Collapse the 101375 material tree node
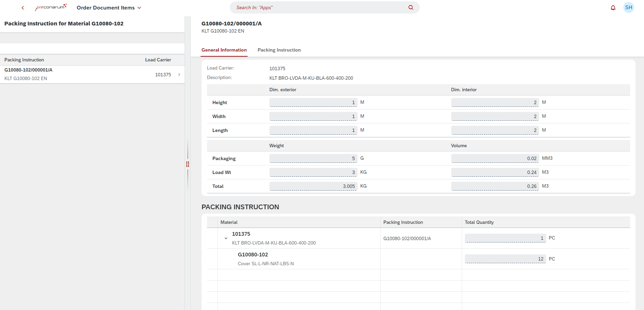 pyautogui.click(x=226, y=238)
